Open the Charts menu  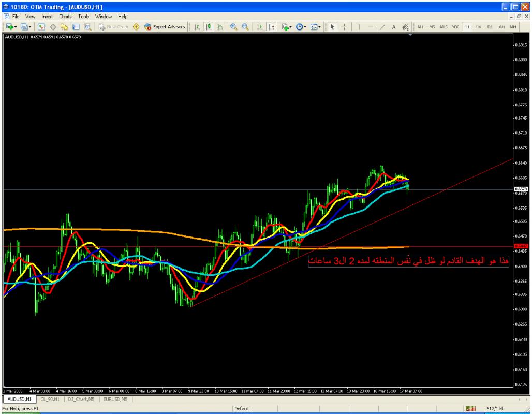[x=65, y=16]
